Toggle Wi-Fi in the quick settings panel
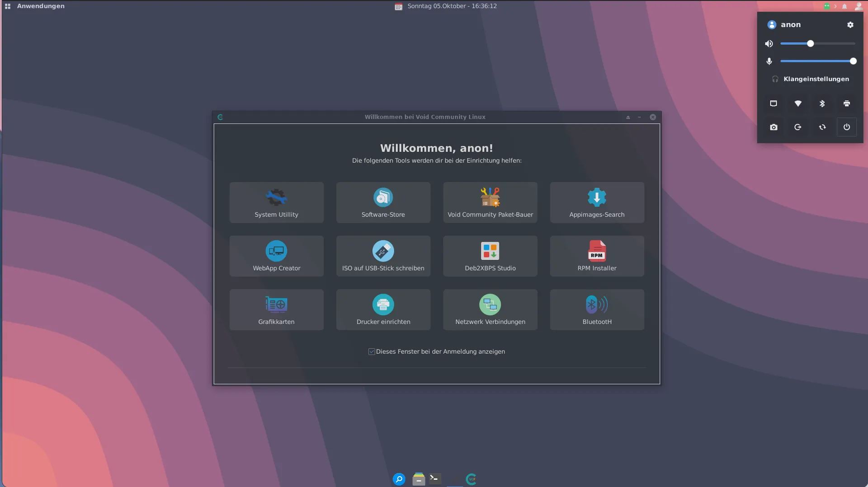The image size is (868, 487). pos(798,103)
